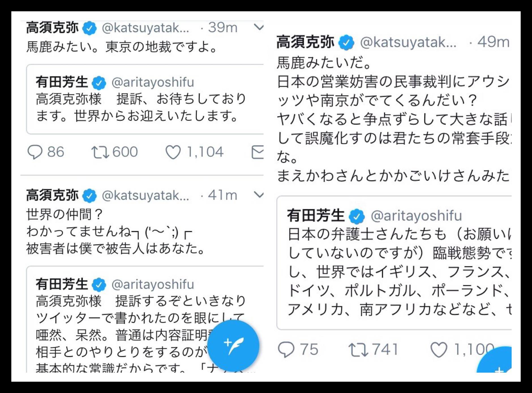
Task: Open @katsuyatak handle on 49m tweet
Action: point(408,42)
